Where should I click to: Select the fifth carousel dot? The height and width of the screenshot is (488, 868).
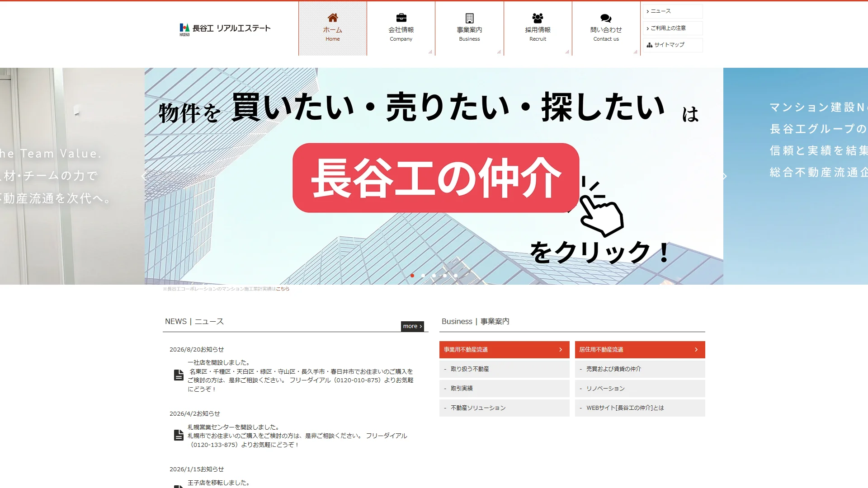click(x=456, y=276)
